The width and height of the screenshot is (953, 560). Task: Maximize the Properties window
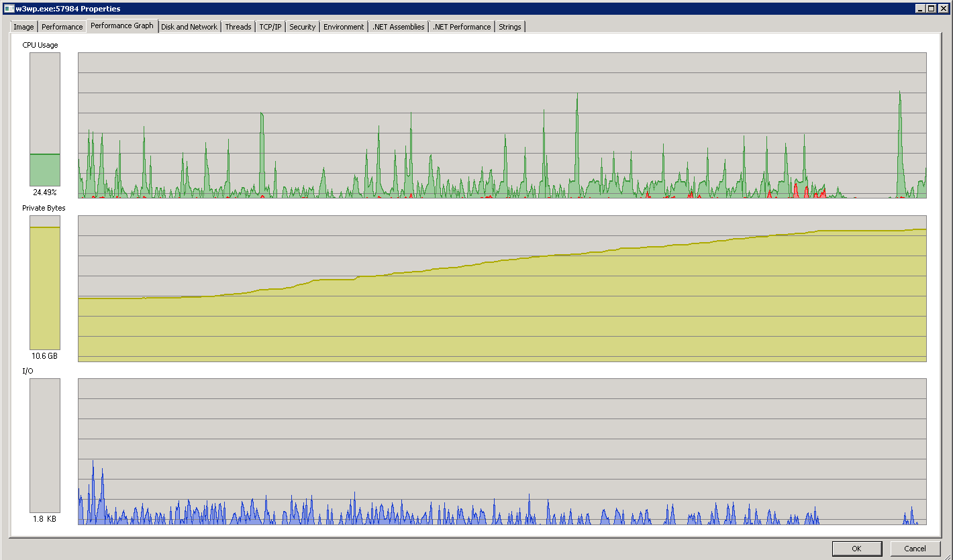(x=931, y=8)
